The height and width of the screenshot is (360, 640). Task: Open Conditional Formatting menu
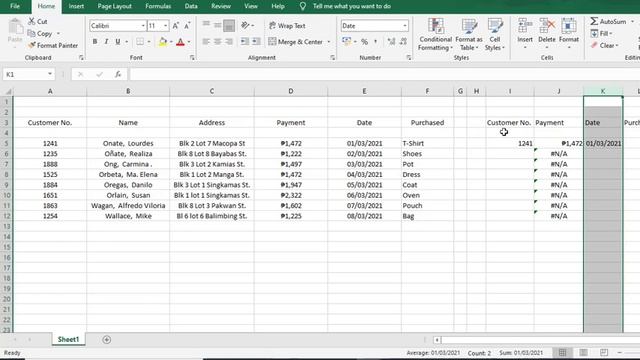pyautogui.click(x=435, y=35)
